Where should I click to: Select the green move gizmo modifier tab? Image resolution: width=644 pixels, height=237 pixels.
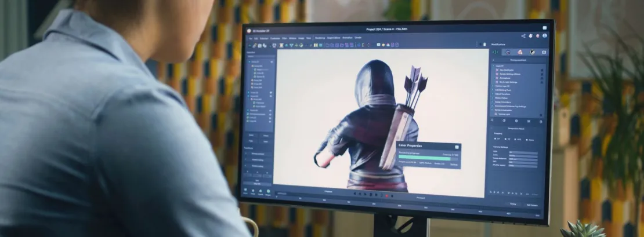coord(495,52)
